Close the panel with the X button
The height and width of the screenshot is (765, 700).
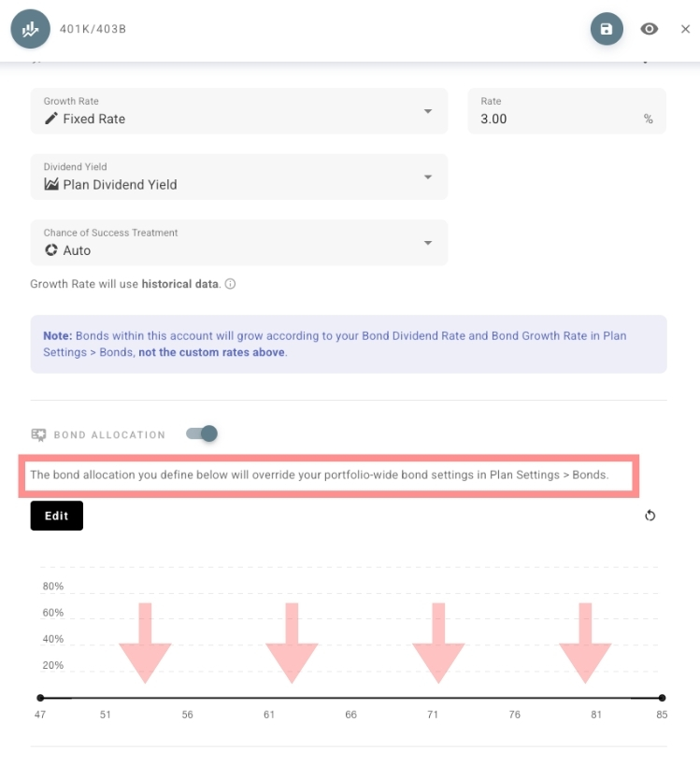[x=685, y=29]
